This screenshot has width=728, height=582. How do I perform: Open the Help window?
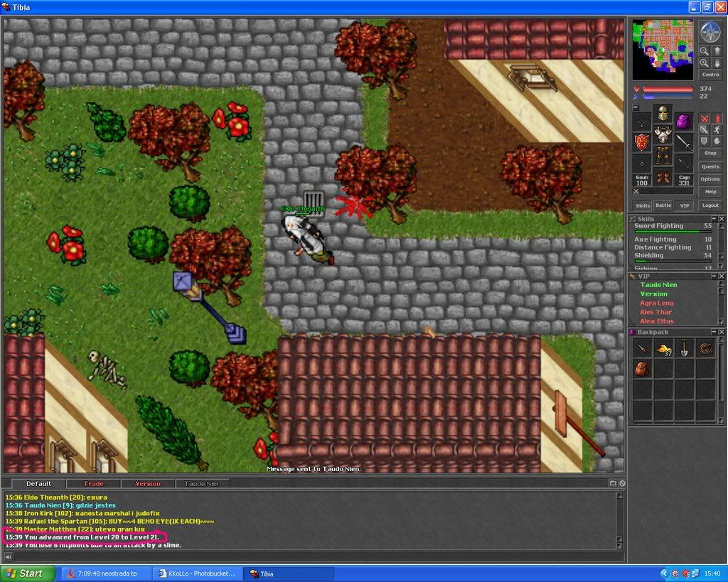tap(710, 192)
